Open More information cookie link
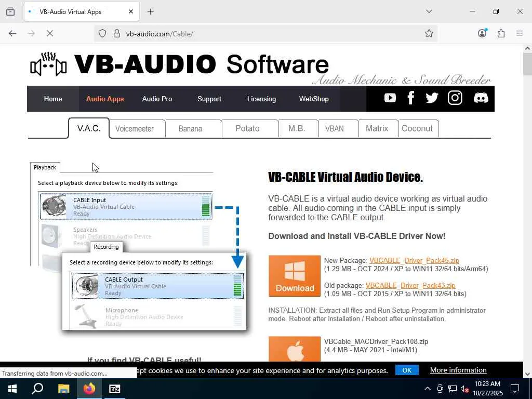 pyautogui.click(x=458, y=370)
